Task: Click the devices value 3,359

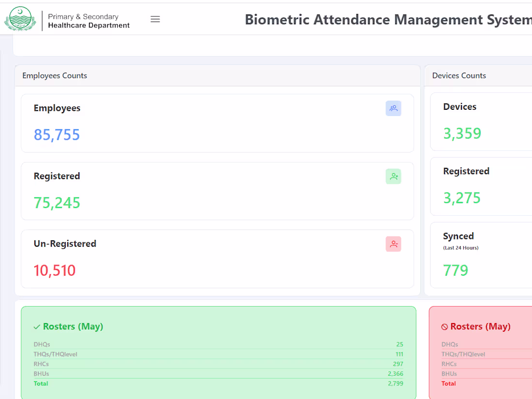Action: click(462, 133)
